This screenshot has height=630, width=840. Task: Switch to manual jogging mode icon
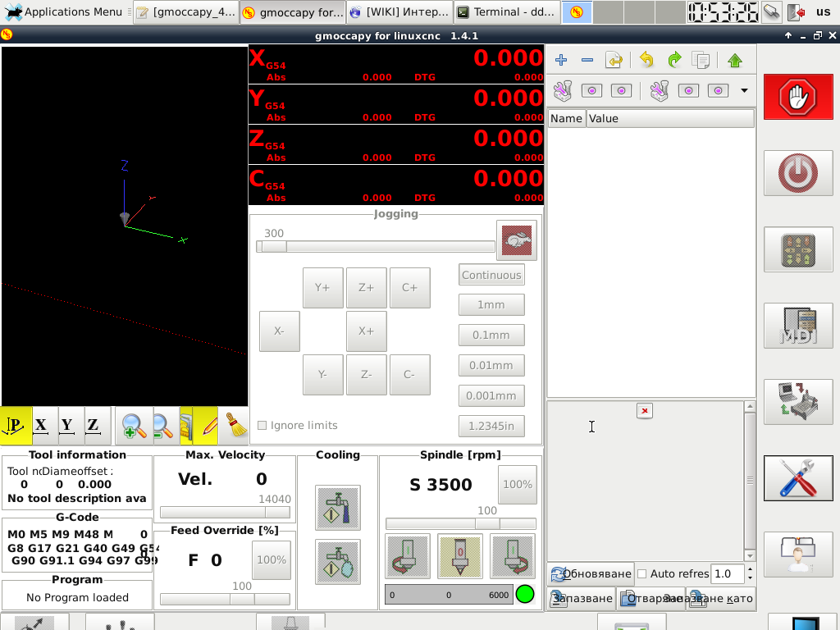coord(798,249)
